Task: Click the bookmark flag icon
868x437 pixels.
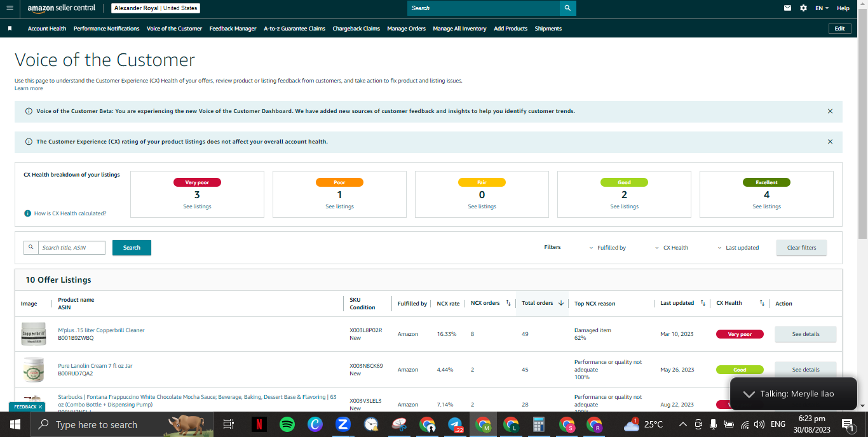Action: (10, 29)
